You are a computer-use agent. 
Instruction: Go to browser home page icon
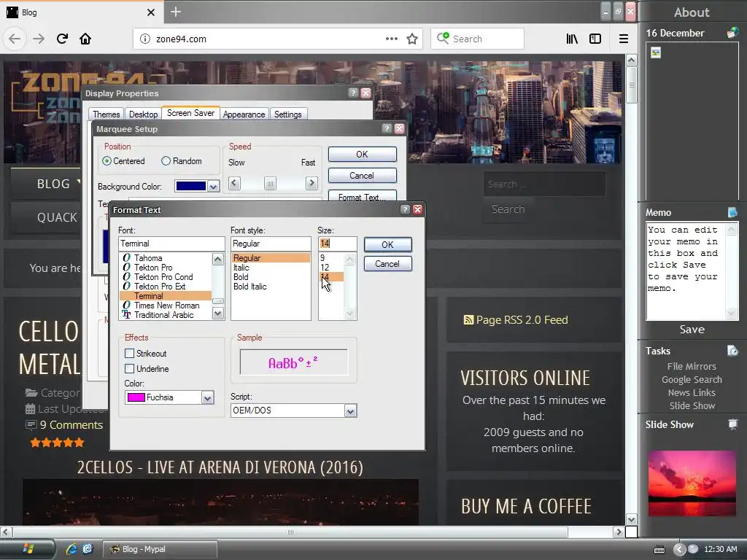tap(85, 39)
